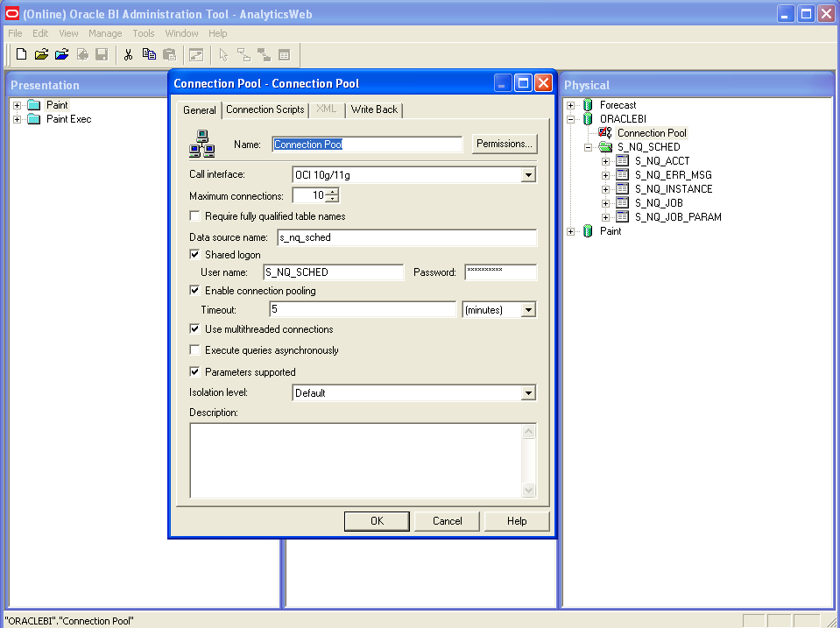The width and height of the screenshot is (840, 628).
Task: Open the File menu
Action: (x=15, y=33)
